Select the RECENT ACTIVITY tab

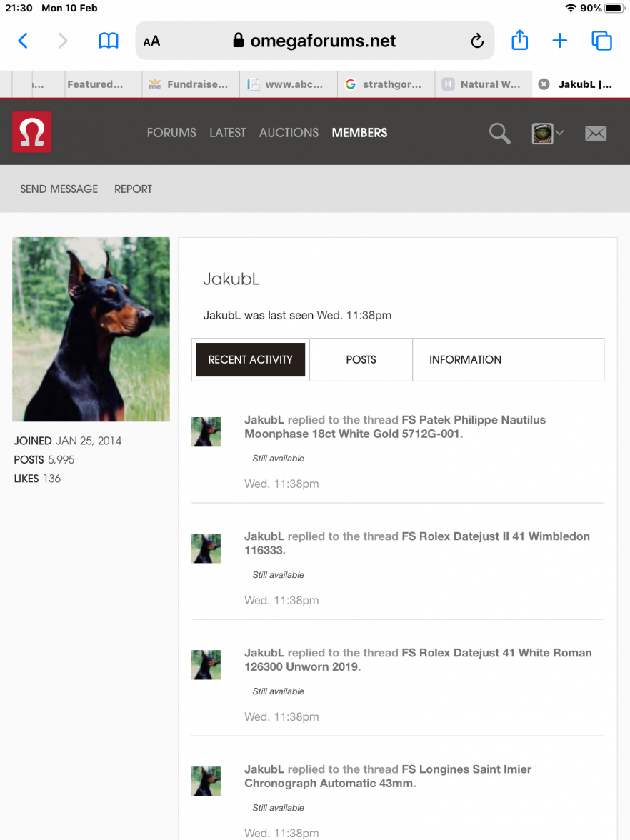pos(250,359)
